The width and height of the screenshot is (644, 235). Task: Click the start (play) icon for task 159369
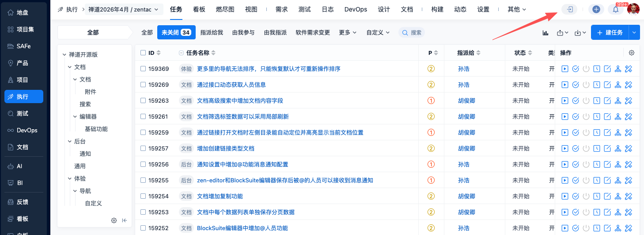[x=564, y=69]
